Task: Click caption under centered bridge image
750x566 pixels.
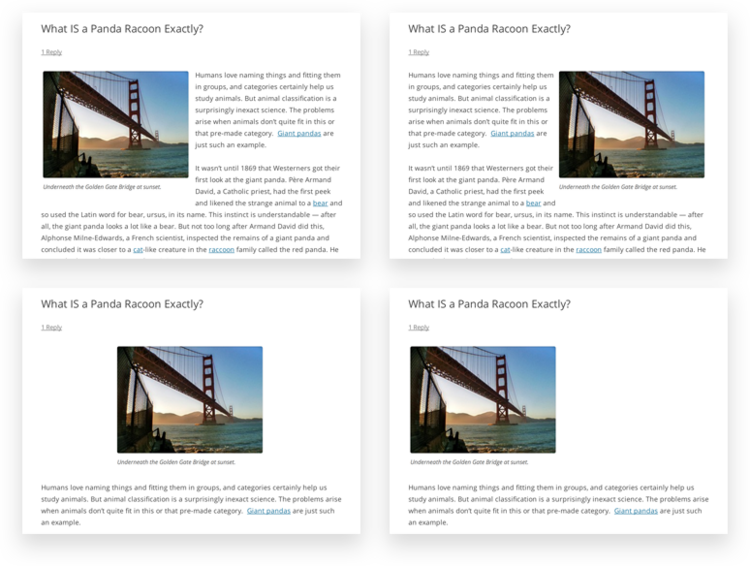Action: click(x=176, y=462)
